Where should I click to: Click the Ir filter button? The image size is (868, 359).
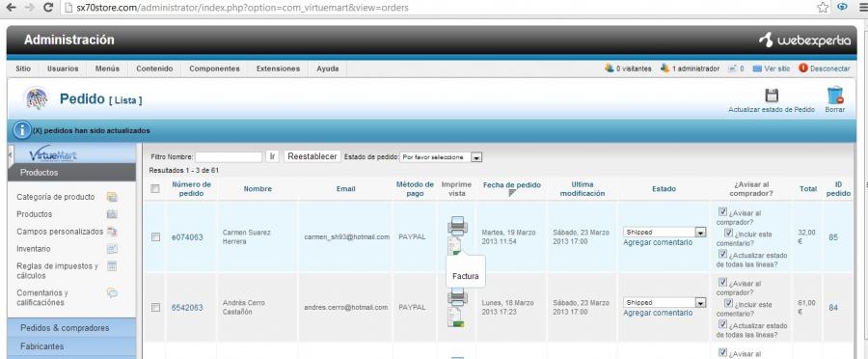pyautogui.click(x=272, y=156)
